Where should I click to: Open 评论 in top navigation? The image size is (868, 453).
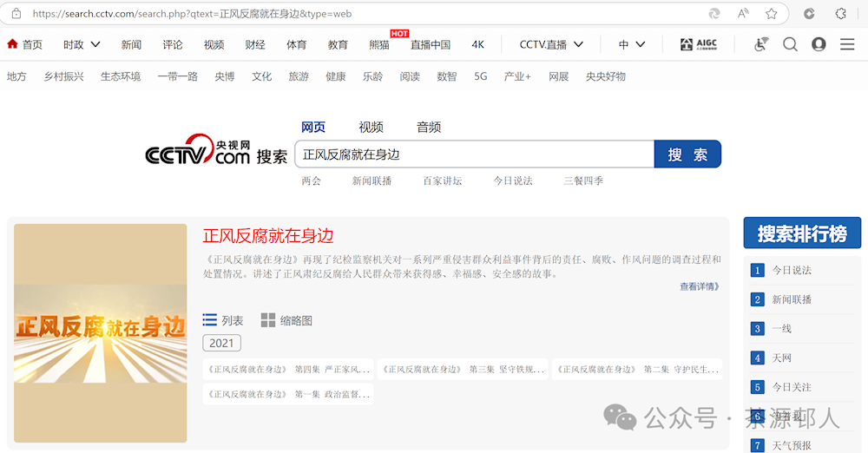173,44
